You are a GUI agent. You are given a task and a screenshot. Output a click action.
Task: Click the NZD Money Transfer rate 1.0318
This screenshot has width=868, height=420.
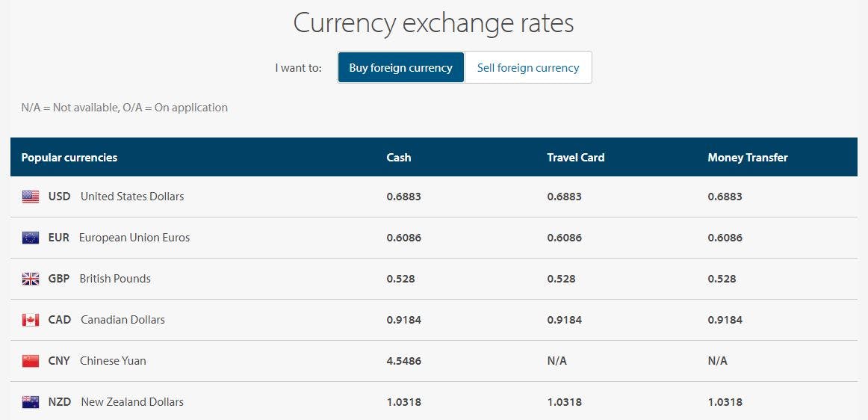pos(725,402)
